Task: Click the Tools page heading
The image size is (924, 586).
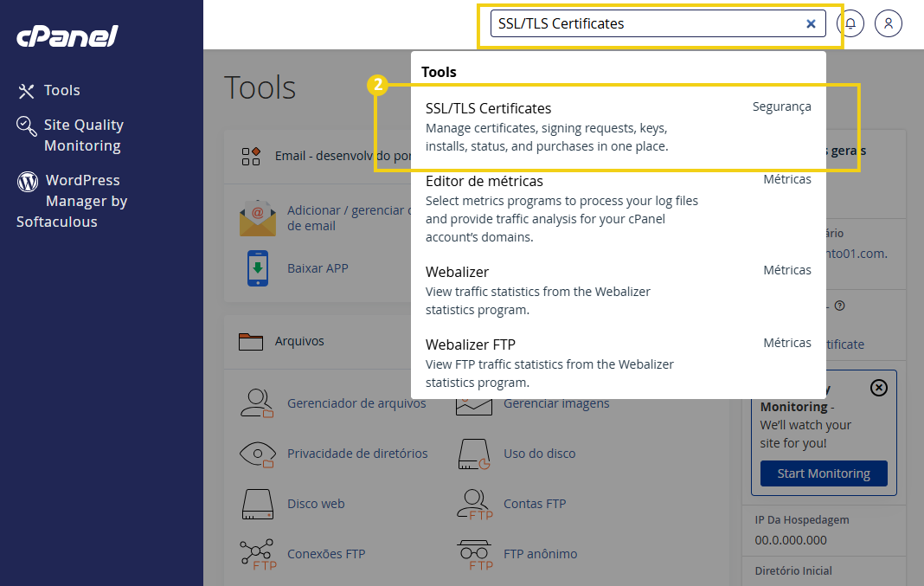Action: (260, 87)
